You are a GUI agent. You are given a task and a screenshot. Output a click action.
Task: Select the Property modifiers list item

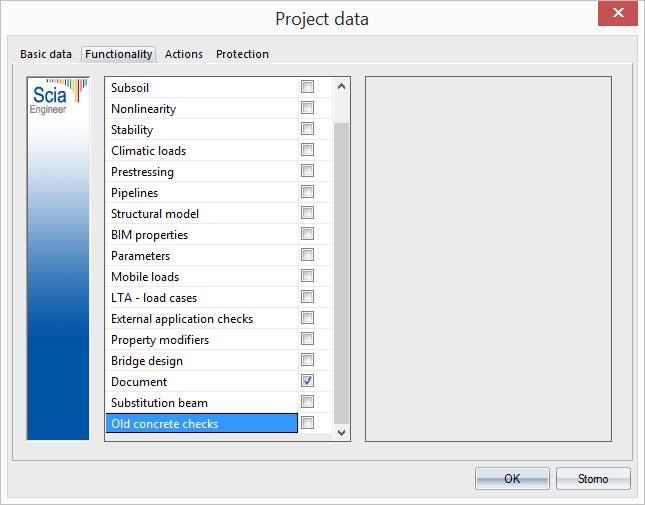coord(200,340)
